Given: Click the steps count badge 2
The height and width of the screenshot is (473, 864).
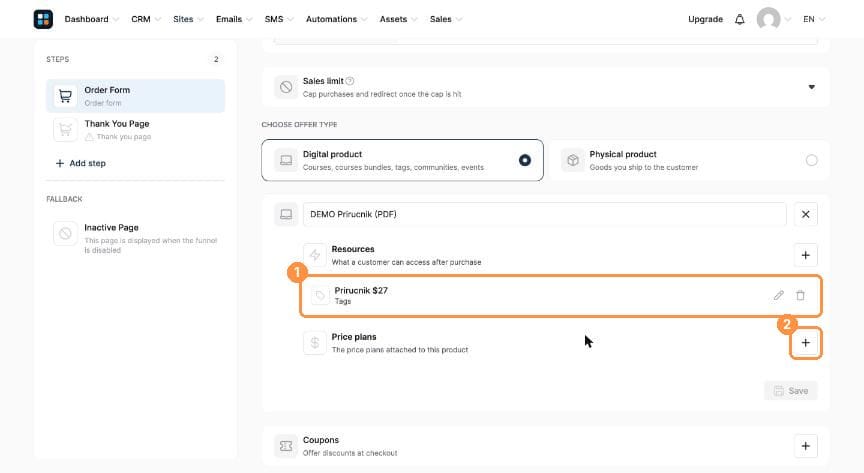Looking at the screenshot, I should pos(216,59).
